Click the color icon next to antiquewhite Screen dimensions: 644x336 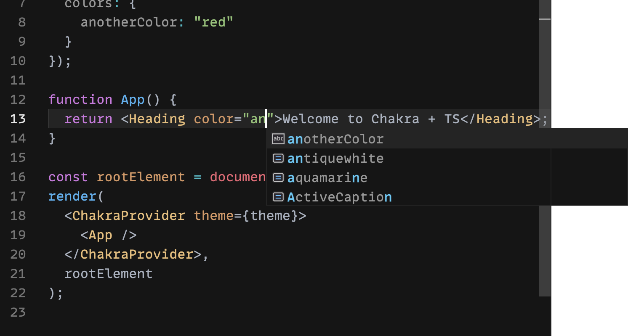point(278,158)
